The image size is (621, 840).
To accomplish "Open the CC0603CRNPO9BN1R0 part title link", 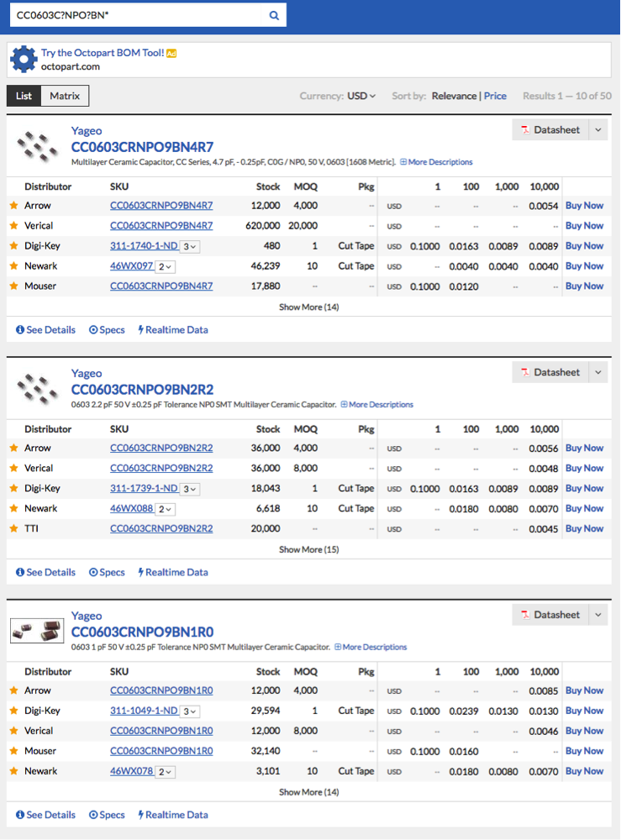I will (x=142, y=632).
